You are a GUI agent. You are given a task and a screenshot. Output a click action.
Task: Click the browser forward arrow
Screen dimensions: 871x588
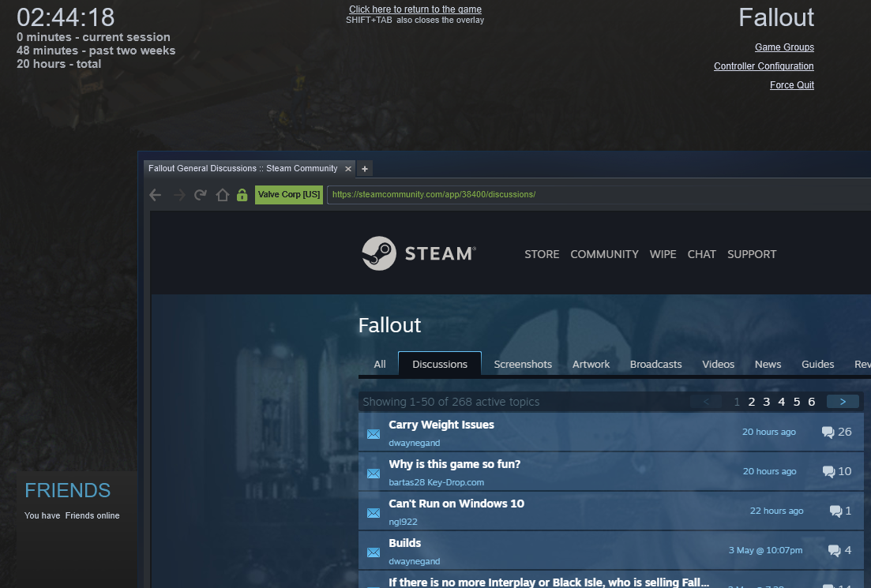tap(179, 195)
